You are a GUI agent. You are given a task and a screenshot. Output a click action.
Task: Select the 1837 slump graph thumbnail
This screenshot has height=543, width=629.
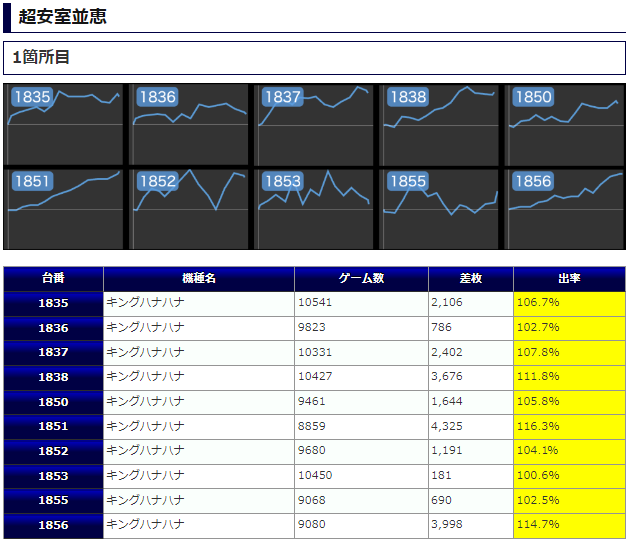(x=315, y=124)
